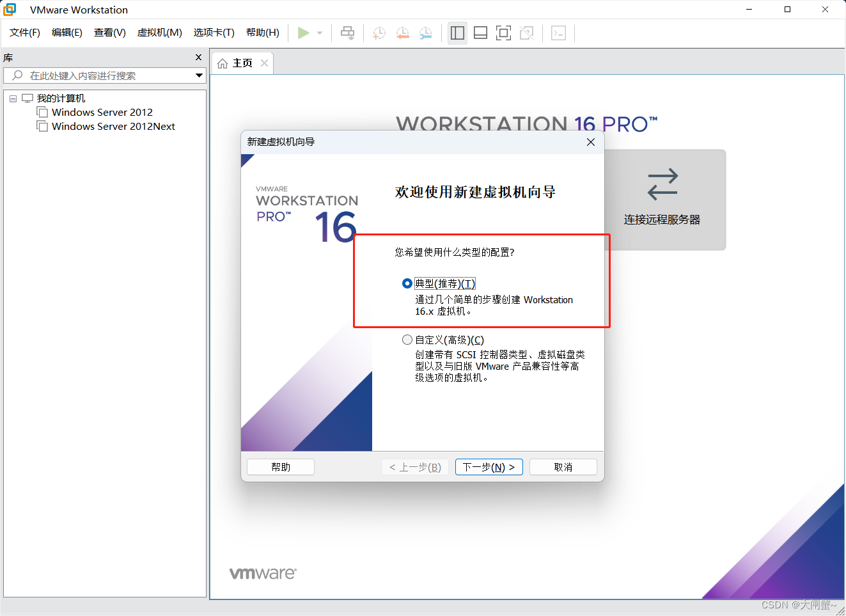The height and width of the screenshot is (616, 846).
Task: Open the 文件(F) menu
Action: pos(25,33)
